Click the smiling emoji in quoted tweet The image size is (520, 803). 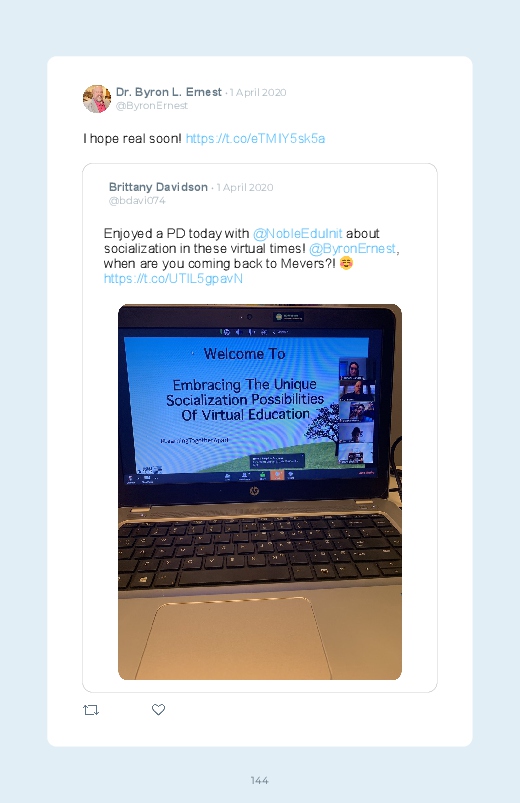coord(346,263)
